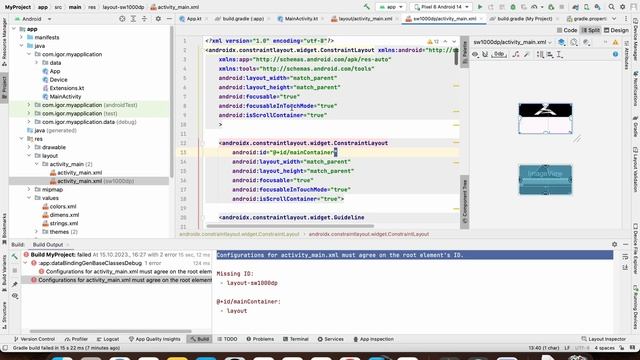
Task: Click design surface layers icon in preview toolbar
Action: (x=562, y=42)
